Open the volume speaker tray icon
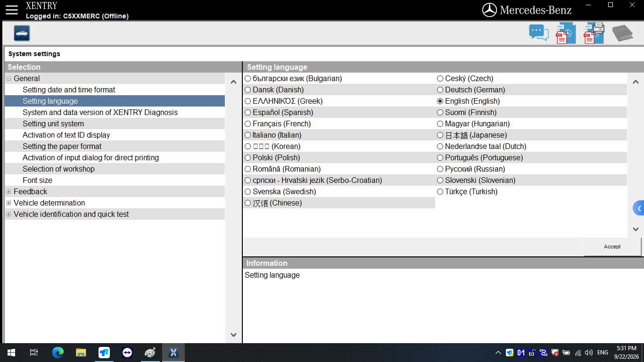The width and height of the screenshot is (644, 362). 589,353
